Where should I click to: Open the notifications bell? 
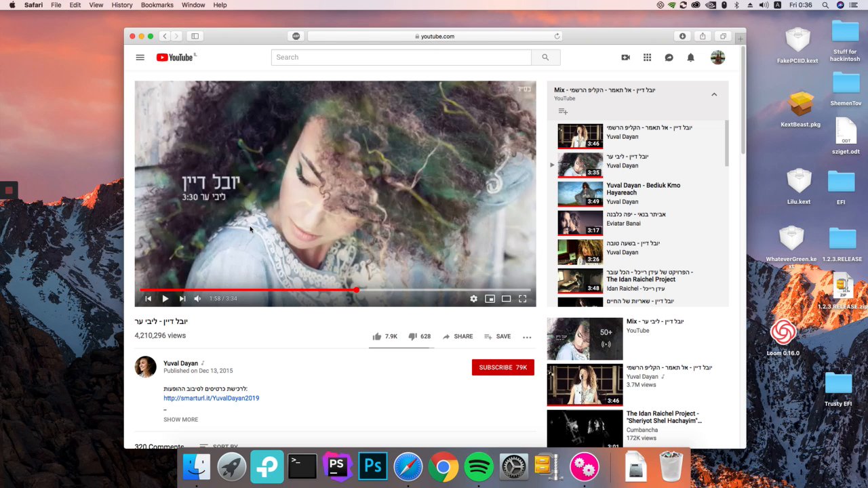690,58
